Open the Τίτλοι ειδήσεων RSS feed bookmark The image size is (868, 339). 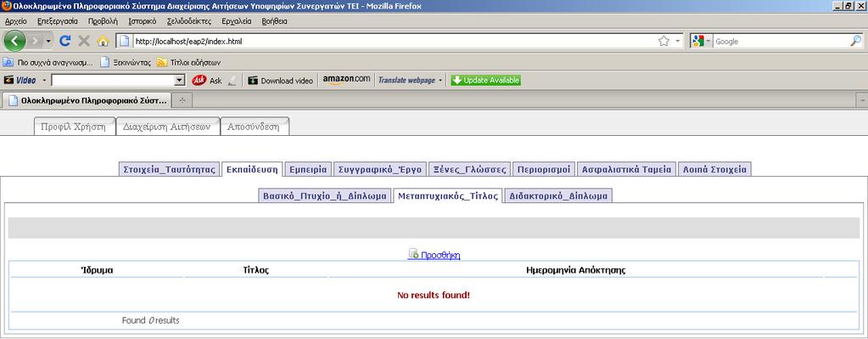click(188, 63)
